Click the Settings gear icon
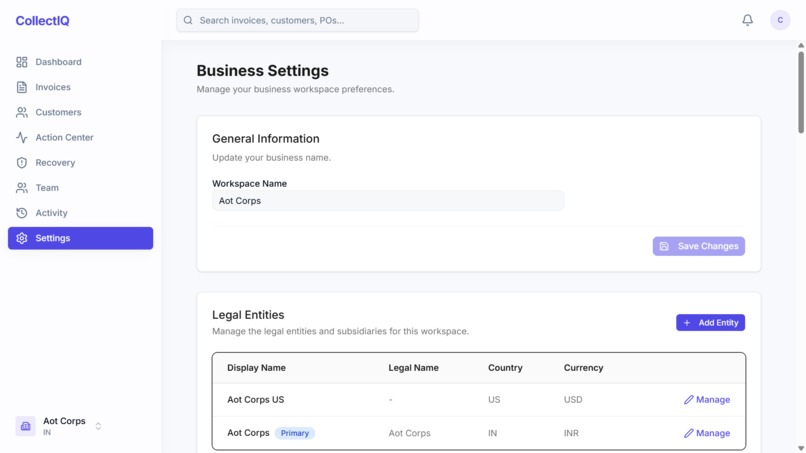The width and height of the screenshot is (806, 453). tap(22, 238)
